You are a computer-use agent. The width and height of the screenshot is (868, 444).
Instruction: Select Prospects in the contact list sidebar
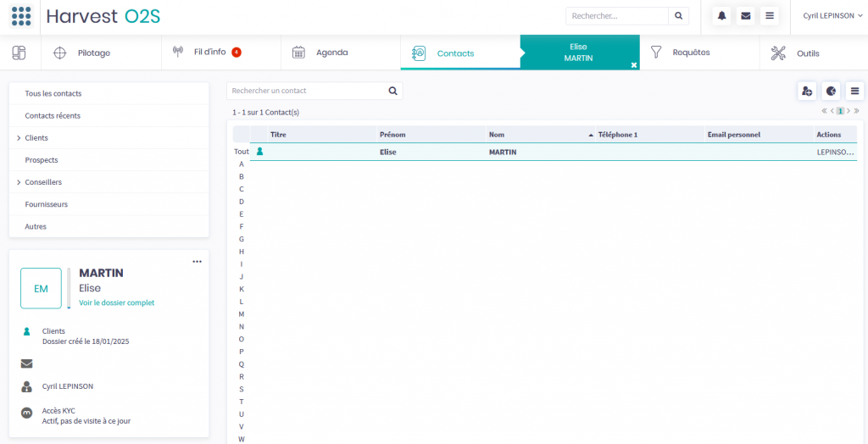42,160
